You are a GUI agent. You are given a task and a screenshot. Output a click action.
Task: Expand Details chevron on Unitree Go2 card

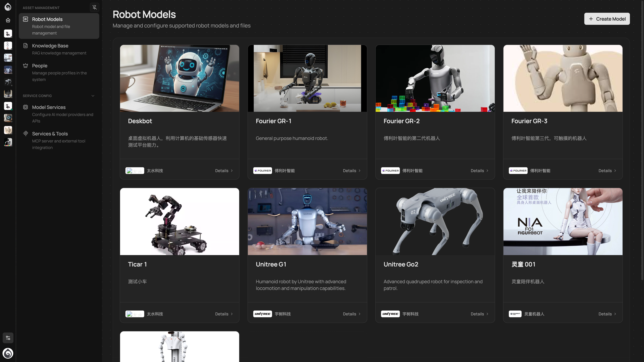487,314
